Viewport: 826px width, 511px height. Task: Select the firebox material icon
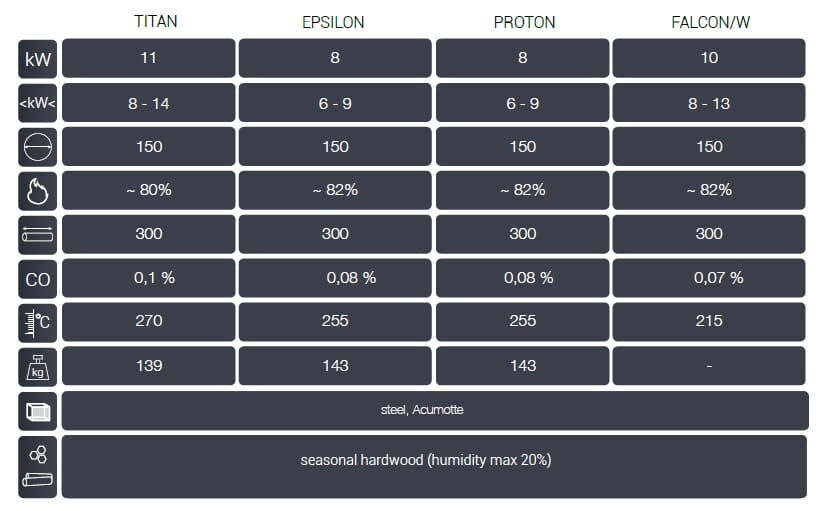(38, 410)
